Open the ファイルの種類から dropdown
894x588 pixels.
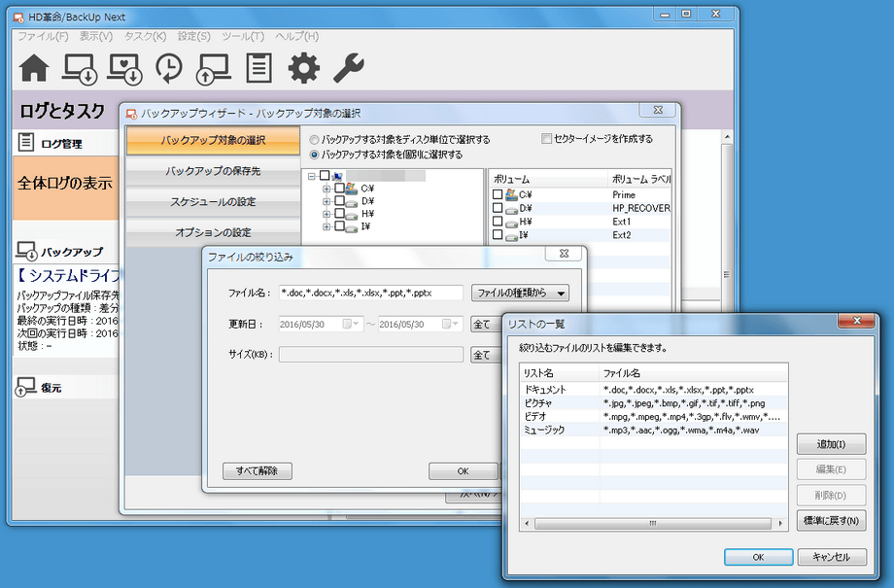tap(519, 293)
